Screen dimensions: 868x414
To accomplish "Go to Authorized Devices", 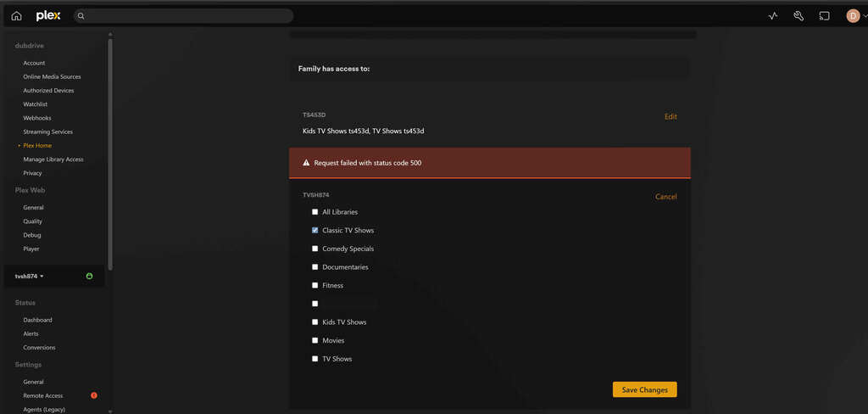I will 48,90.
